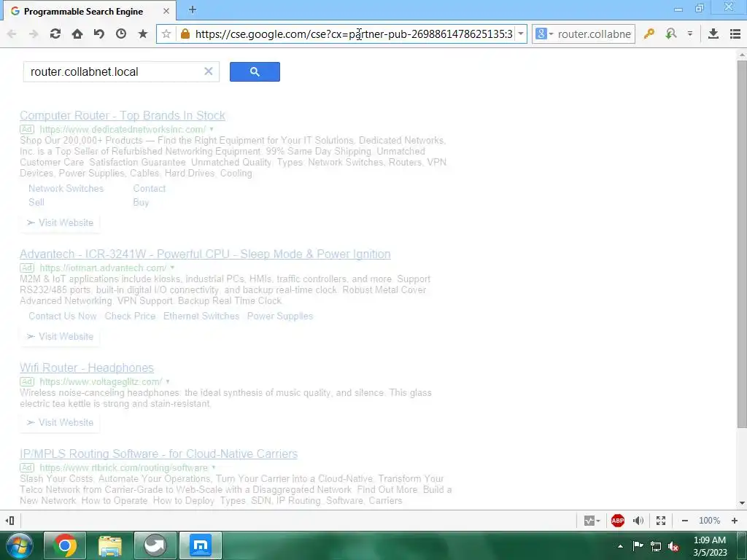Close the Programmable Search Engine tab
The height and width of the screenshot is (560, 747).
coord(166,11)
